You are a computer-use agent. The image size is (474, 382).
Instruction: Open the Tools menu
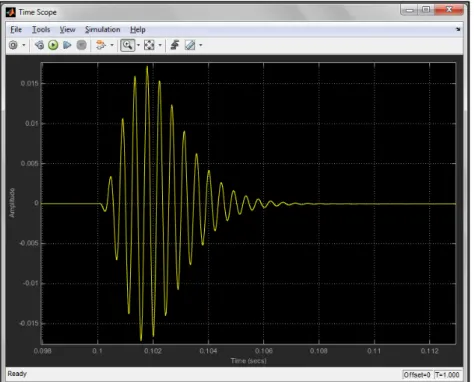[x=41, y=30]
